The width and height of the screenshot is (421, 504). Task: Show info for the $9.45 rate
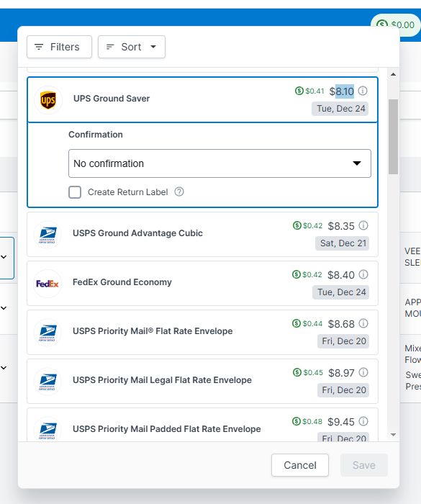[363, 421]
